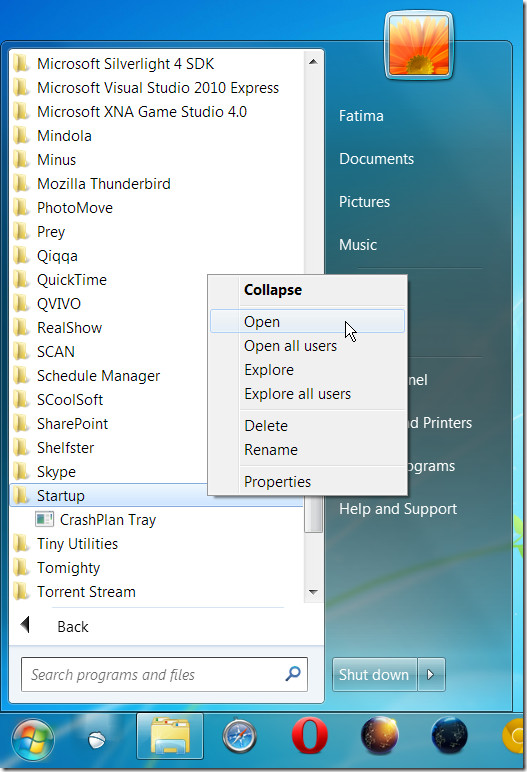The width and height of the screenshot is (527, 772).
Task: Click the Windows Start orb
Action: 33,739
